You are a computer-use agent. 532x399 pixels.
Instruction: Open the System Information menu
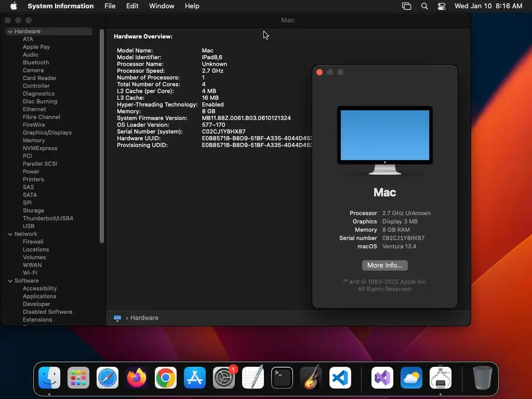60,6
